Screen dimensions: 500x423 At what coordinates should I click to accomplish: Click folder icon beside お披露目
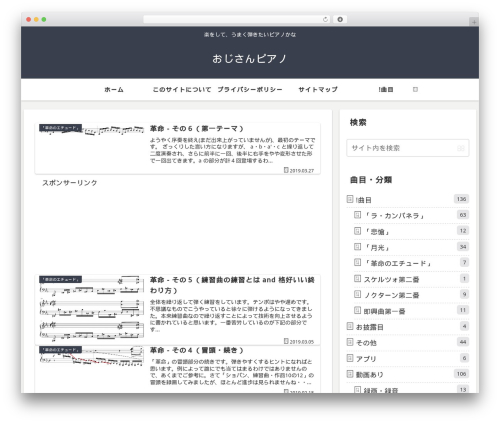click(x=350, y=326)
